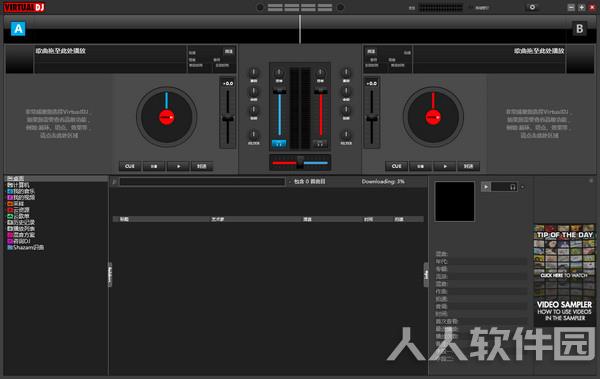Viewport: 600px width, 379px height.
Task: Open the red cloud folder entry
Action: coord(18,210)
